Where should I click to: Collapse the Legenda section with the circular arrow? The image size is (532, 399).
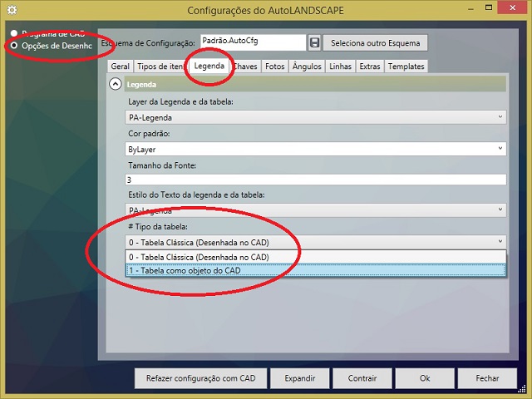click(115, 84)
